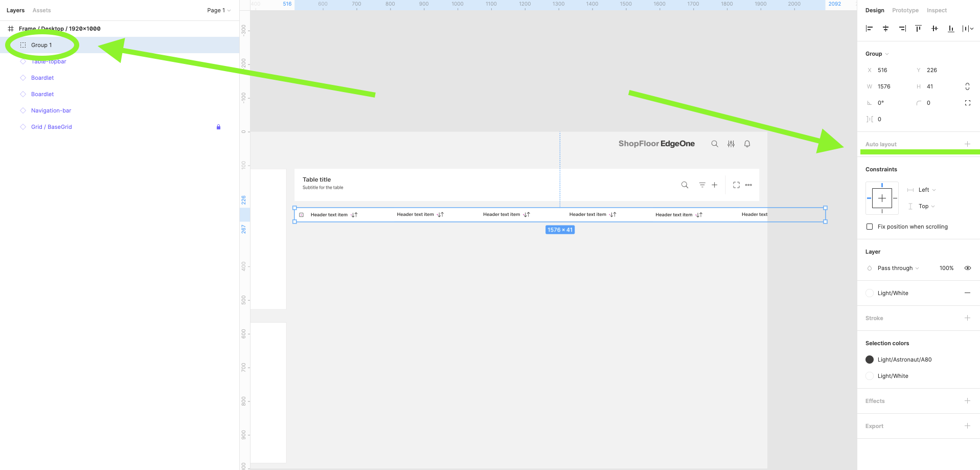Open horizontal constraint Left dropdown
The height and width of the screenshot is (470, 980).
927,190
